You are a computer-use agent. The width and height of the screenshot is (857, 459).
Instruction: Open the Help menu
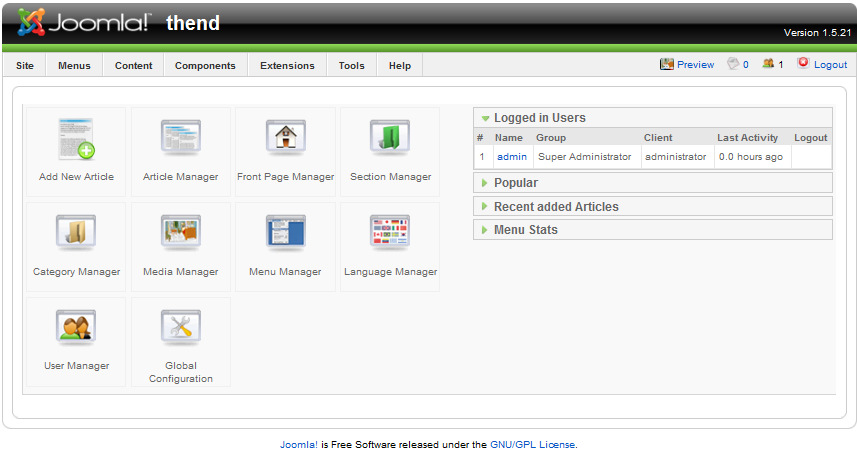(x=400, y=66)
